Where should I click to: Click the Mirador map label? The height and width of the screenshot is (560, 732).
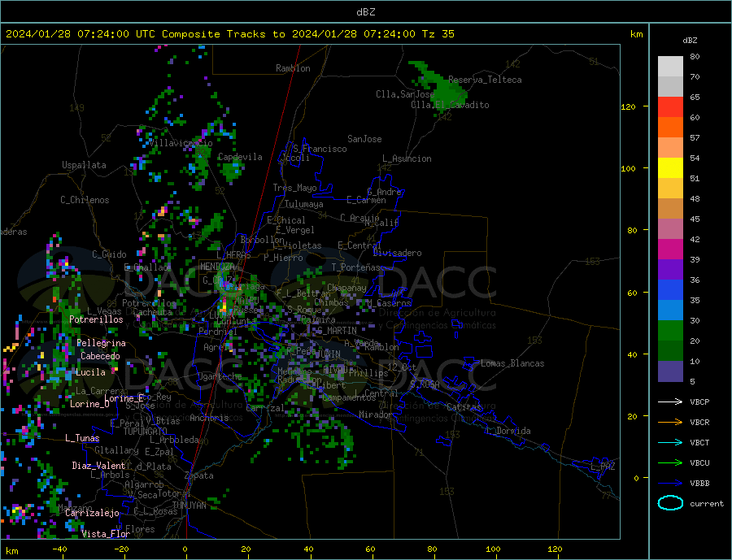[376, 415]
